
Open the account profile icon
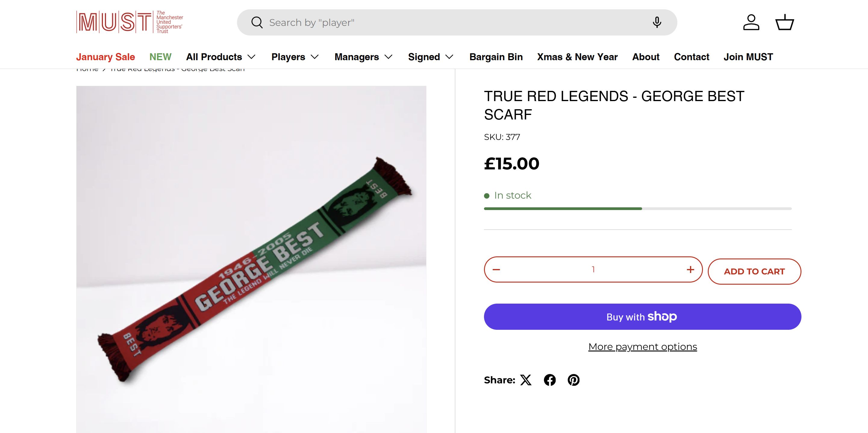pos(751,23)
